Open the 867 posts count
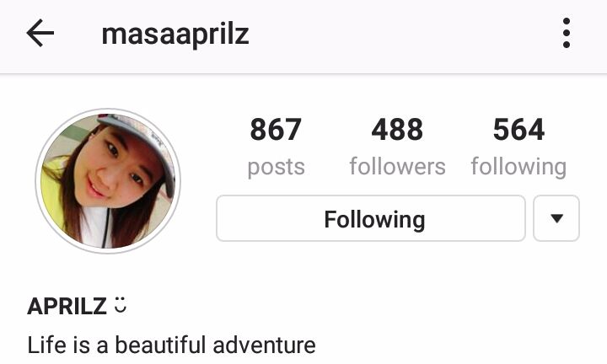Image resolution: width=607 pixels, height=364 pixels. pos(276,130)
